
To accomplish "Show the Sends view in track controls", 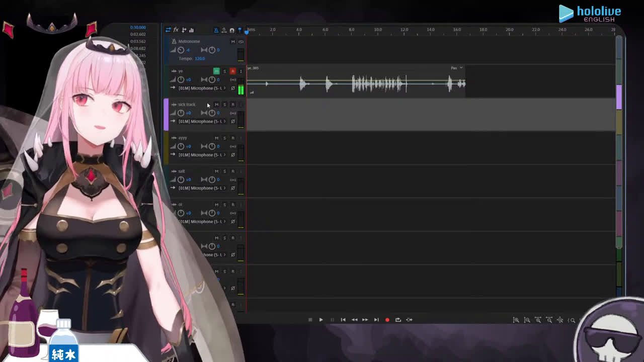I will [x=184, y=30].
